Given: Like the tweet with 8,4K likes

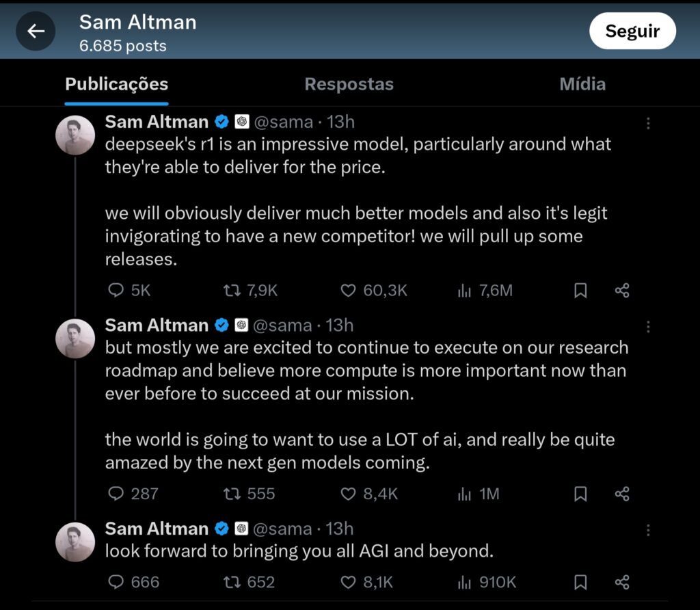Looking at the screenshot, I should coord(349,494).
